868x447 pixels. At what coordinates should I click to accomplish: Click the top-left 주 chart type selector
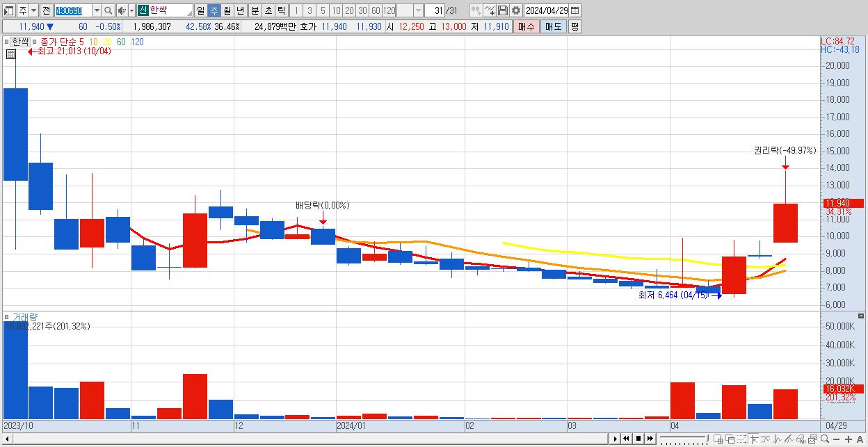coord(23,10)
